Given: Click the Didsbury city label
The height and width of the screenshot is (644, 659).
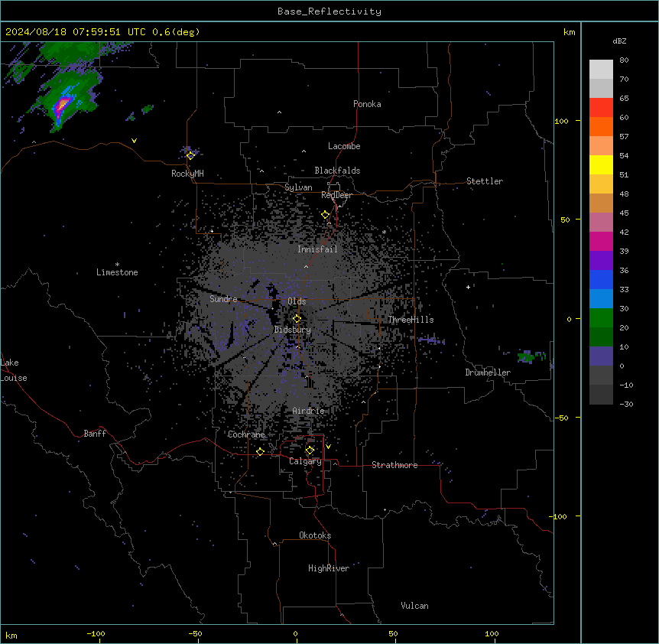Looking at the screenshot, I should tap(293, 330).
